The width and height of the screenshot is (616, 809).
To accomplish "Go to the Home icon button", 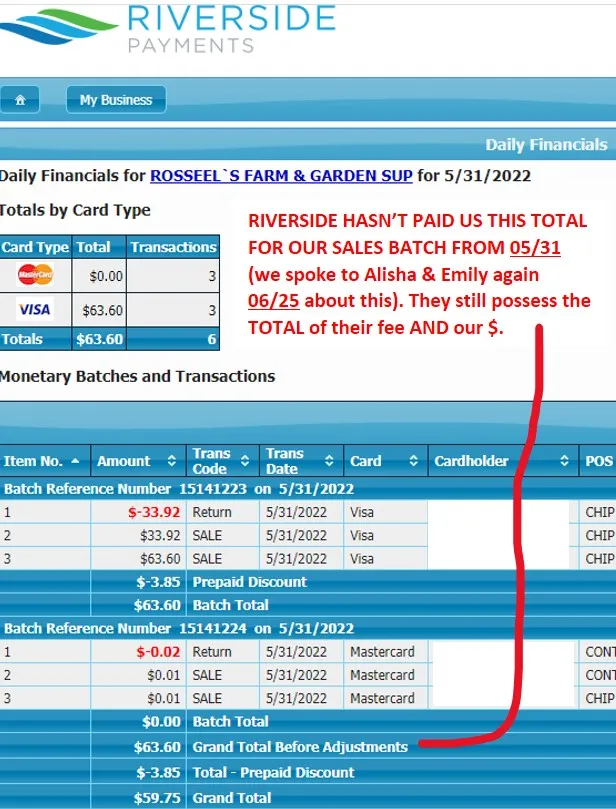I will pyautogui.click(x=20, y=100).
